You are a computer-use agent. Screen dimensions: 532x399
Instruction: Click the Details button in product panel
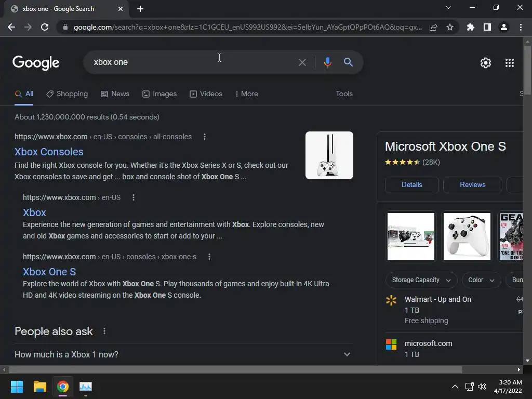[412, 185]
